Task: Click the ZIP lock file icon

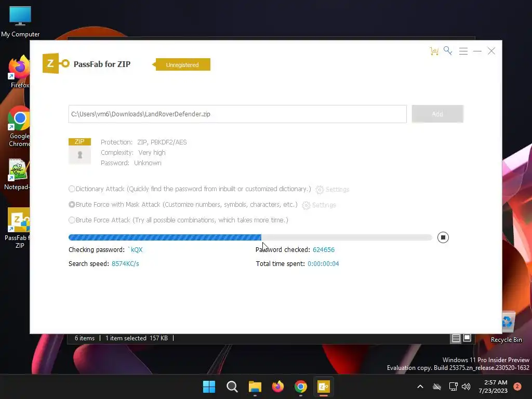Action: tap(79, 151)
